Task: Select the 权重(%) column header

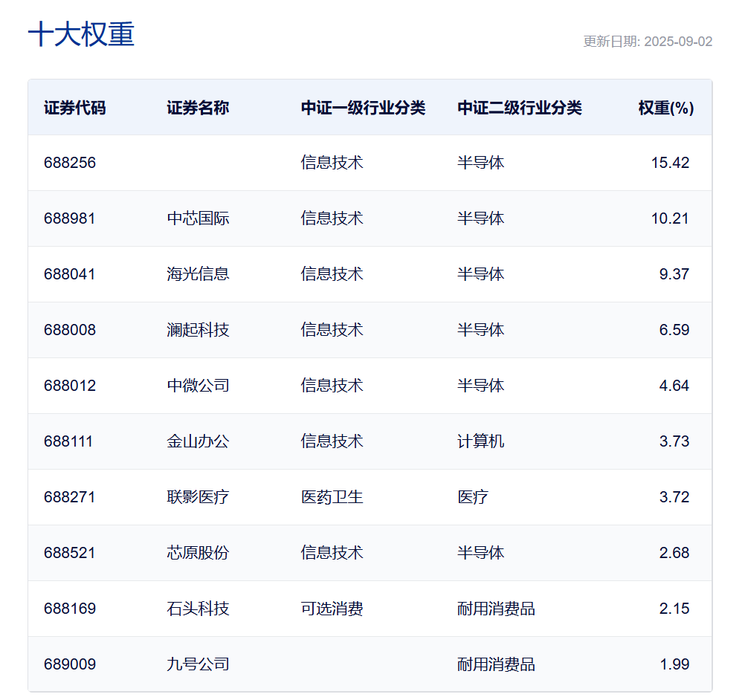Action: [x=666, y=108]
